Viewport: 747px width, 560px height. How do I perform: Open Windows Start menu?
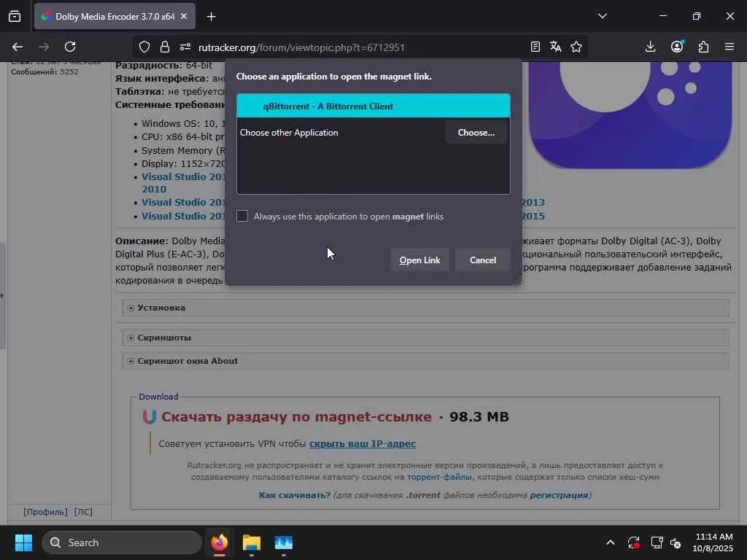pos(23,542)
